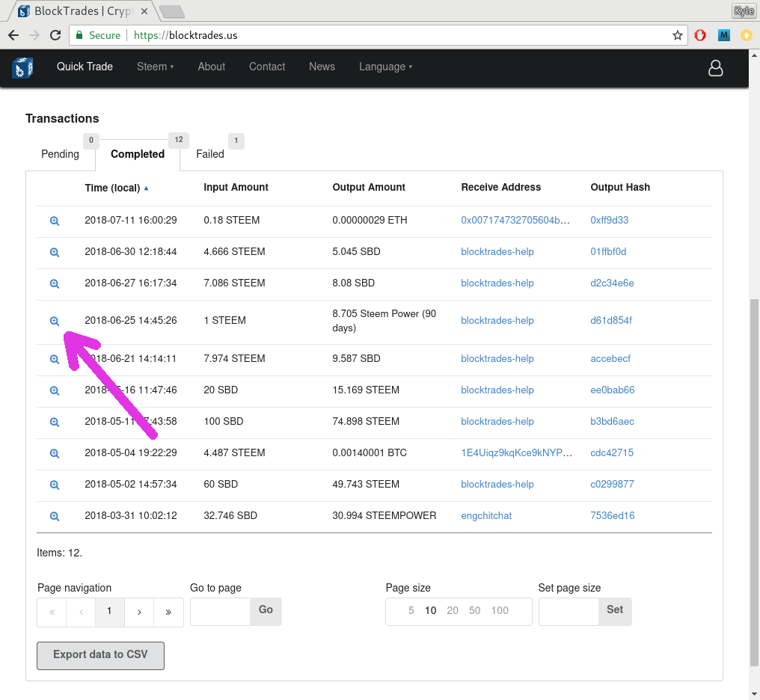Viewport: 760px width, 700px height.
Task: Go to the previous page arrow
Action: (81, 612)
